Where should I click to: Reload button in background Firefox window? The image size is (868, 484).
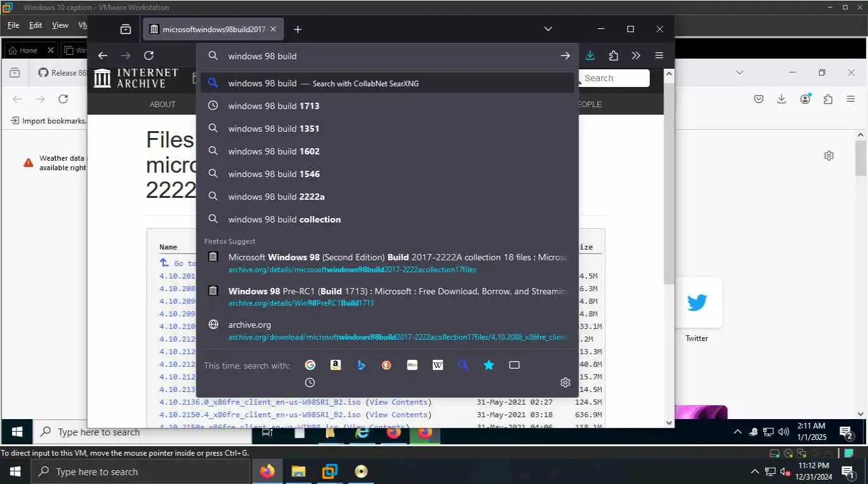[63, 99]
